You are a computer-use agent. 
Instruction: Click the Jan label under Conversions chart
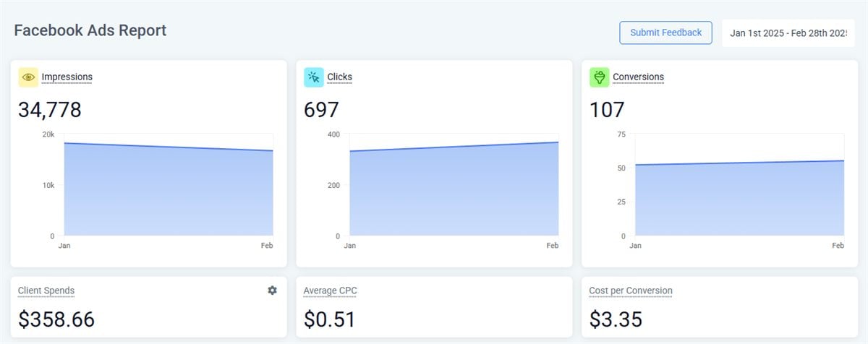coord(636,246)
